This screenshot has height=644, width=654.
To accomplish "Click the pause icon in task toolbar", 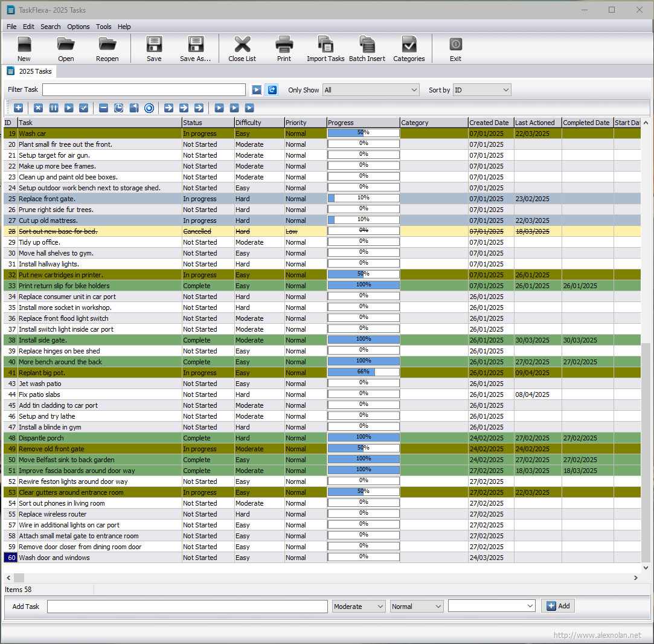I will point(54,108).
